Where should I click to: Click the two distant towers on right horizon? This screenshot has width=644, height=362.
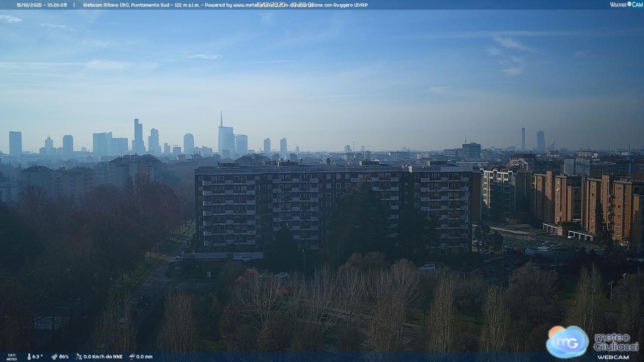tap(532, 139)
